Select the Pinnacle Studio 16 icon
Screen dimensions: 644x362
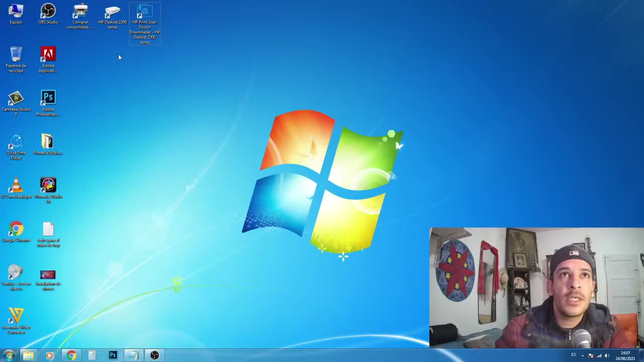pyautogui.click(x=48, y=191)
